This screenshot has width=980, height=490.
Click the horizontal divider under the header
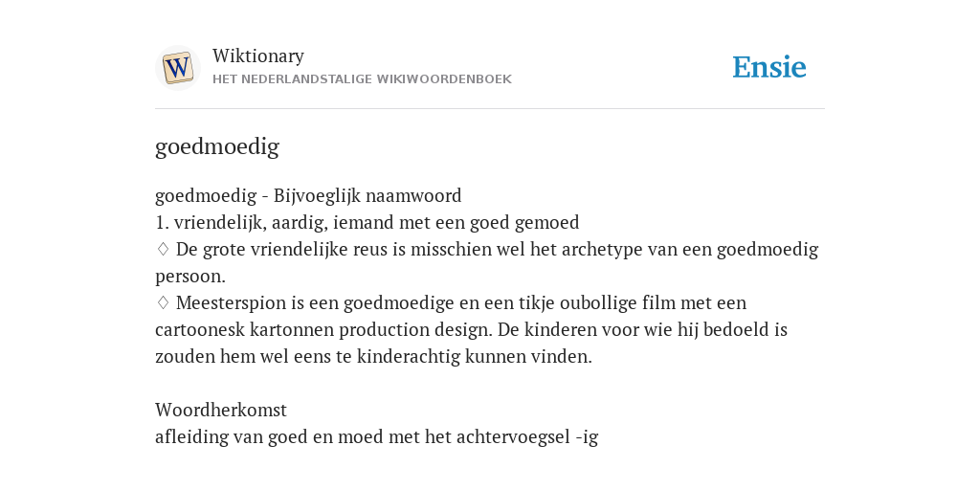(x=490, y=109)
